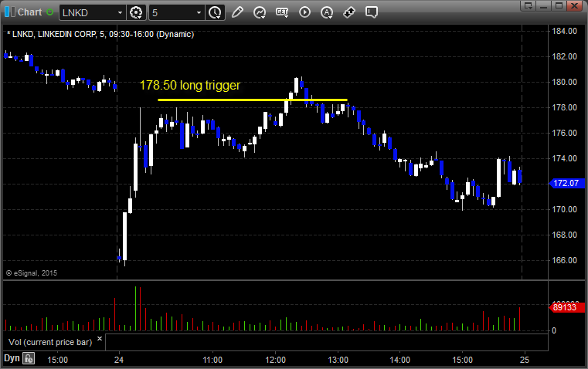Toggle the green symbol link circle

point(49,12)
